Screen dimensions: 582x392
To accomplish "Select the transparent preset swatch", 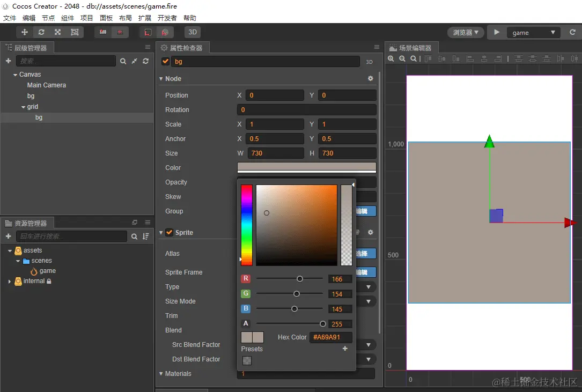I will click(247, 360).
